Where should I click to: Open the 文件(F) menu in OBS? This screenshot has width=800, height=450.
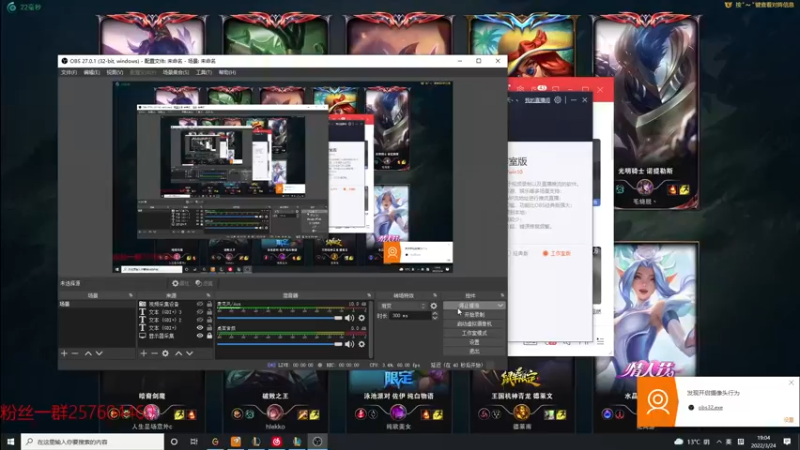[68, 72]
